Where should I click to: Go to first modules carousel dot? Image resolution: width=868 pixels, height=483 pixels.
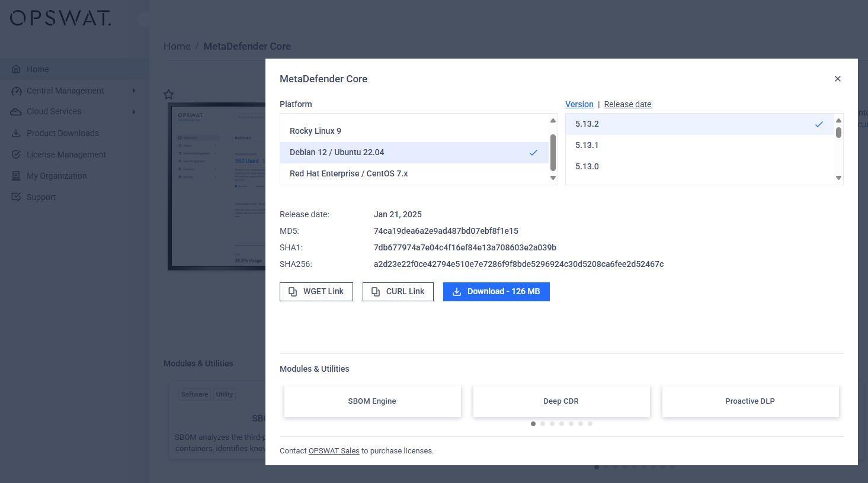coord(533,424)
